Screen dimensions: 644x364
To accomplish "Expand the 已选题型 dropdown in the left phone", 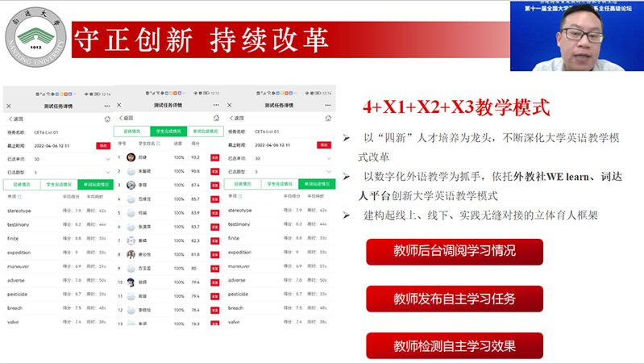I will tap(108, 172).
